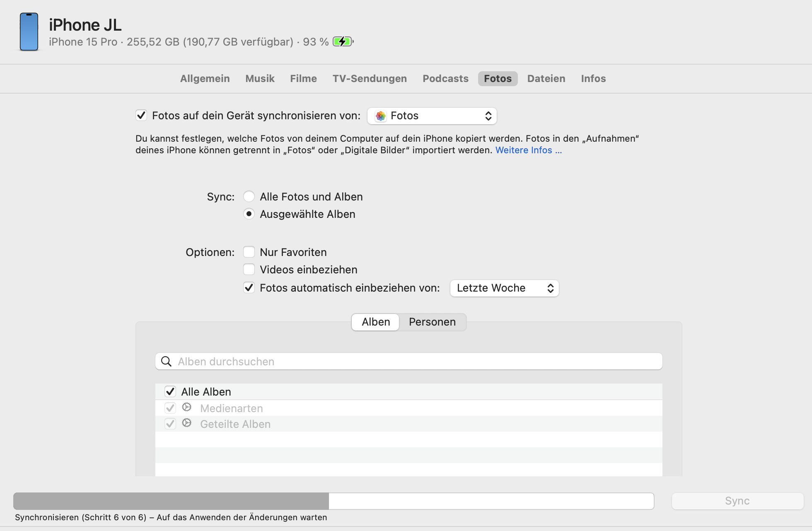Click the Sync button
Image resolution: width=812 pixels, height=531 pixels.
pyautogui.click(x=737, y=501)
